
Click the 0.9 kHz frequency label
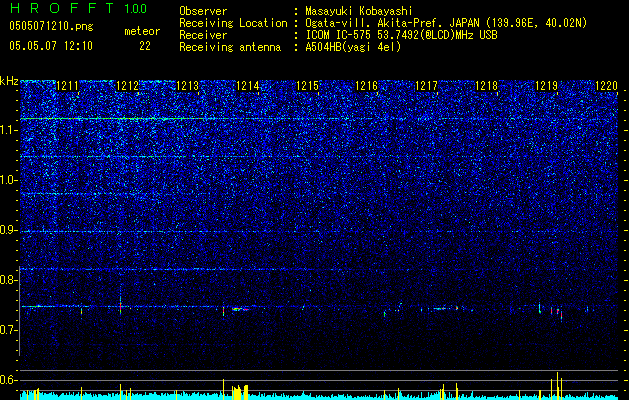tap(9, 230)
